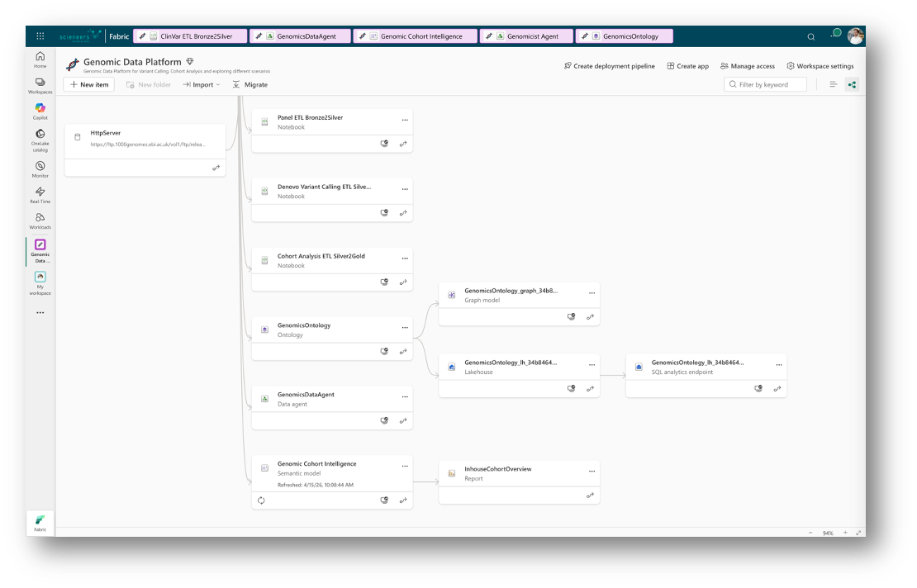Viewport: 917px width, 588px height.
Task: Open more options for SQL analytics endpoint card
Action: click(x=779, y=365)
